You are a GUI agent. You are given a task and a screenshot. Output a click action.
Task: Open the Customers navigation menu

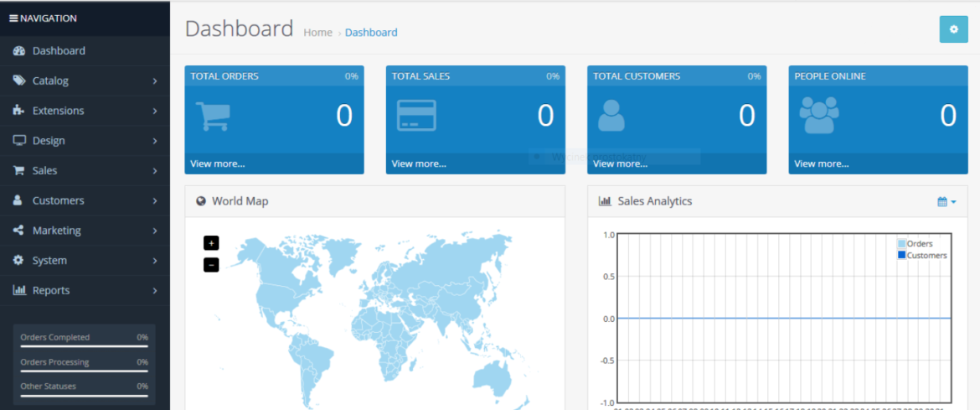[58, 201]
